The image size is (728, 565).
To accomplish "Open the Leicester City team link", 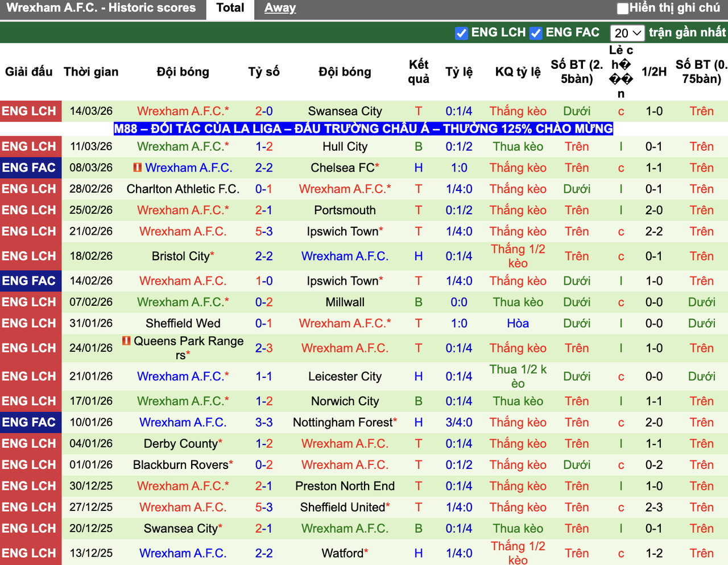I will point(345,376).
